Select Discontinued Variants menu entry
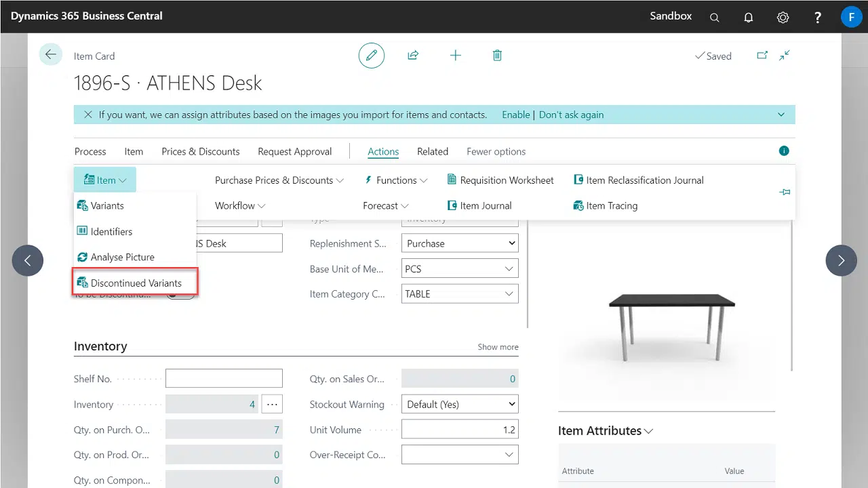The width and height of the screenshot is (868, 488). coord(136,283)
